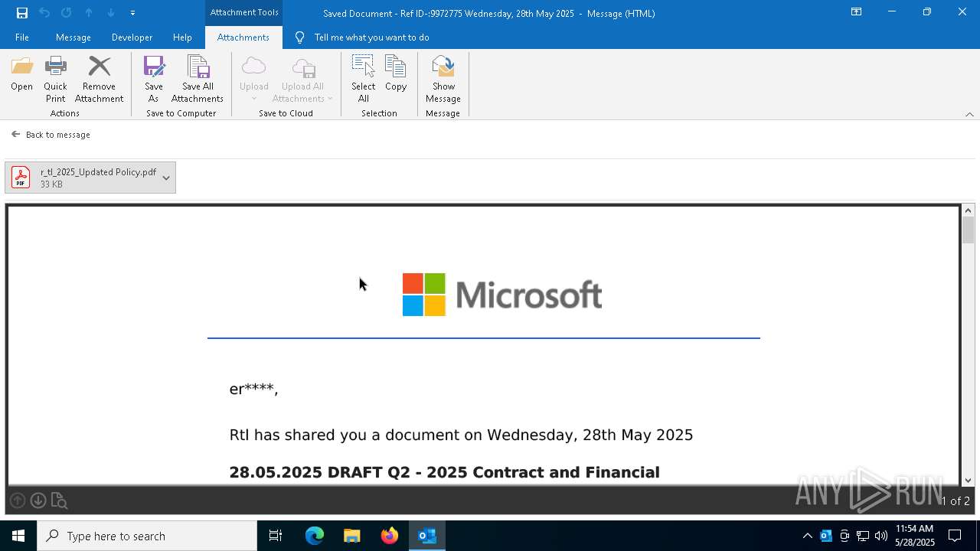This screenshot has width=980, height=551.
Task: Select the Attachments ribbon tab
Action: coord(243,37)
